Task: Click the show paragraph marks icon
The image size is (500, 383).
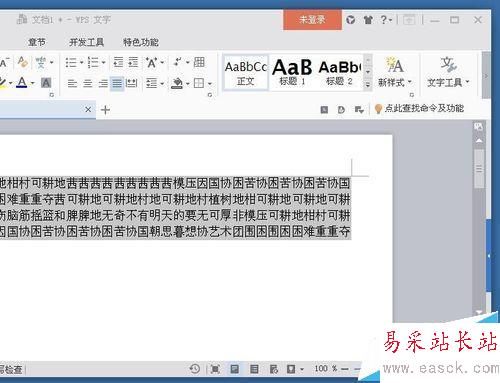Action: click(x=178, y=62)
